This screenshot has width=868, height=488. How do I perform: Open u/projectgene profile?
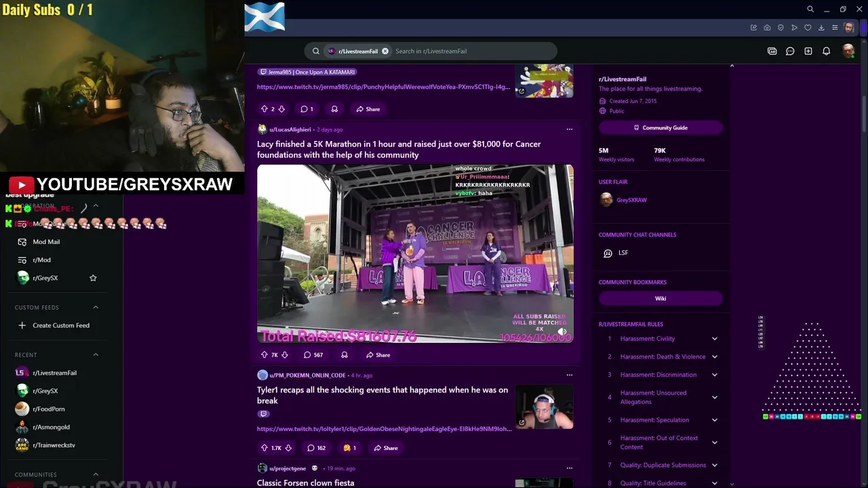click(x=288, y=468)
